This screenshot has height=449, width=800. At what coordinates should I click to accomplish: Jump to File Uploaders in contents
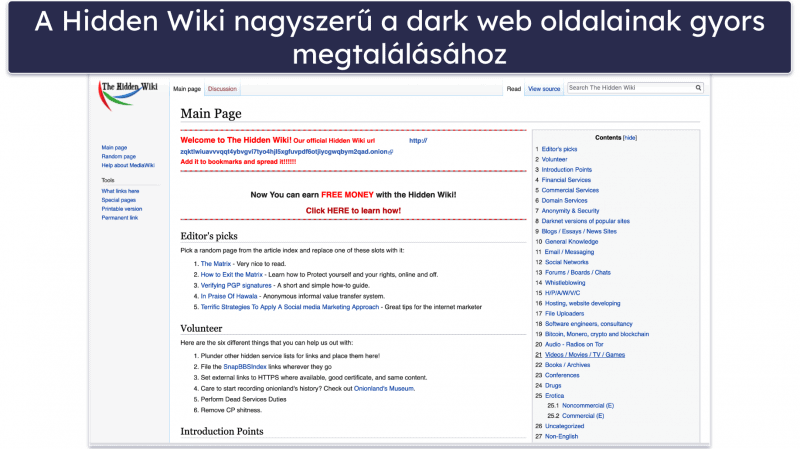[564, 314]
